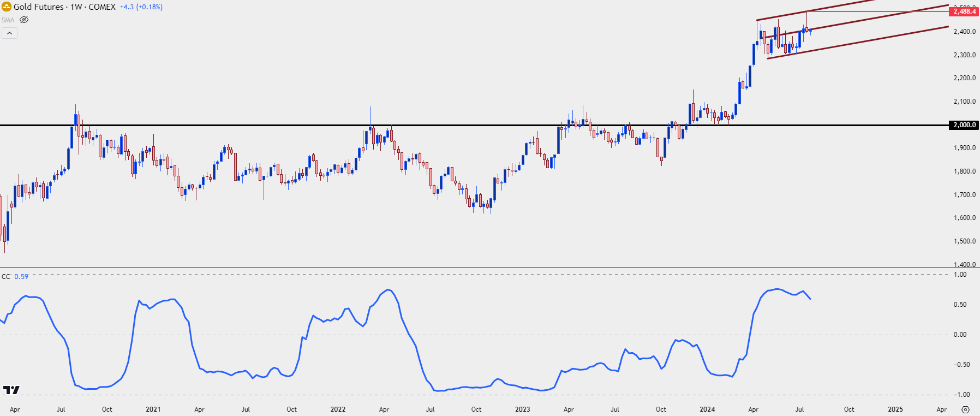980x416 pixels.
Task: Toggle SMA indicator visibility eye icon
Action: tap(23, 20)
